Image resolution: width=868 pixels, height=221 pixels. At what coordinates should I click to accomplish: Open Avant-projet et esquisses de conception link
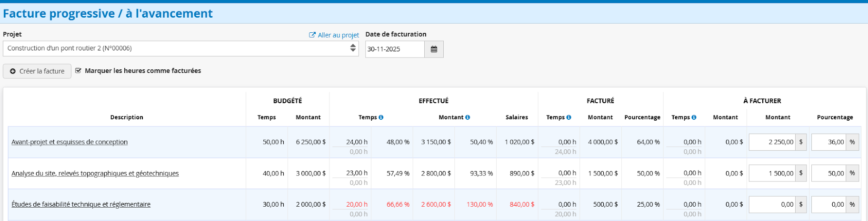click(x=70, y=142)
